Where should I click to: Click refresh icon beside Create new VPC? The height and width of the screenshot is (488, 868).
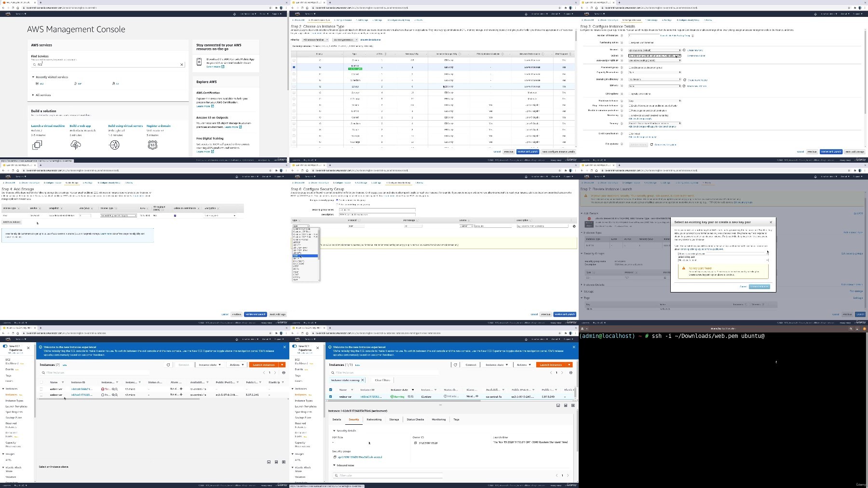pos(684,50)
